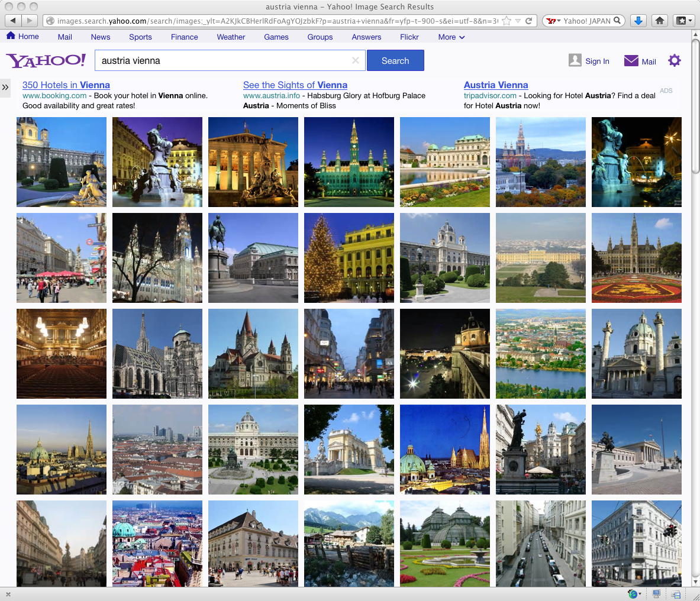Click the Yahoo Home house icon
This screenshot has height=601, width=700.
point(11,35)
